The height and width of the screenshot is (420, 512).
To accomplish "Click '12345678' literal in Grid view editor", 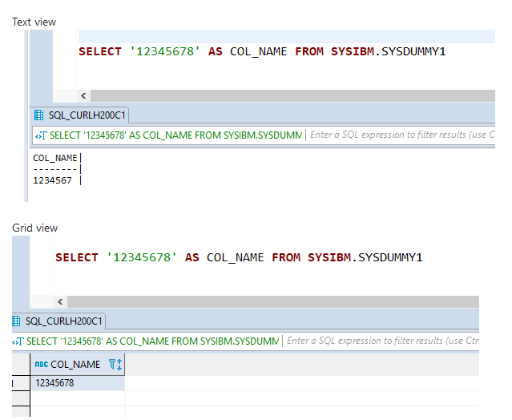I will click(x=142, y=257).
